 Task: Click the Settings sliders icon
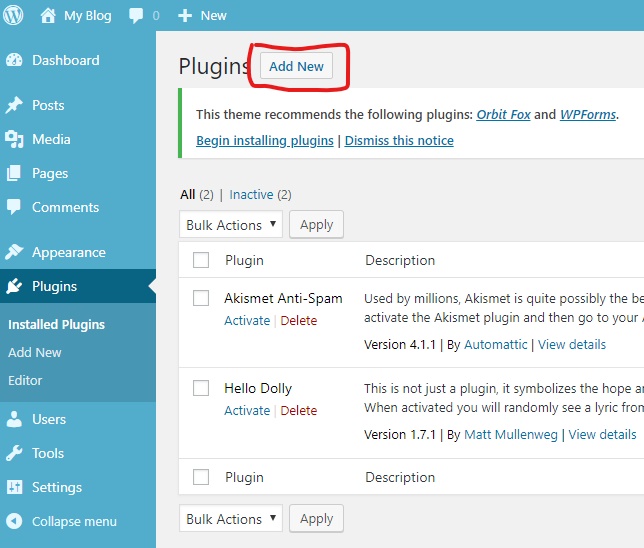[14, 487]
